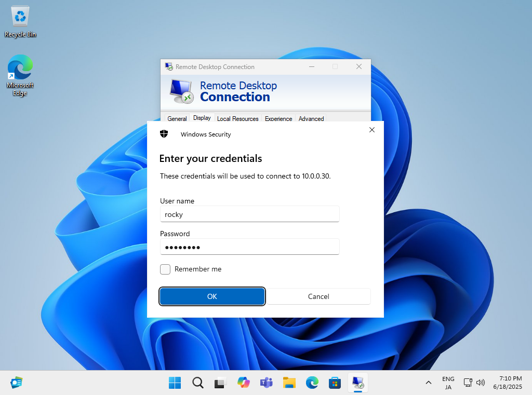Screen dimensions: 532x395
Task: Open the volume control in the system tray
Action: (481, 383)
